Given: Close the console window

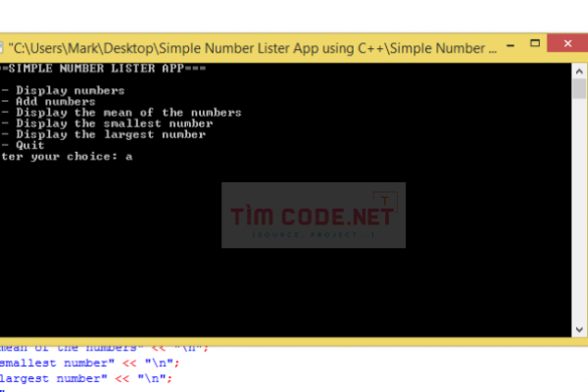Looking at the screenshot, I should 567,43.
